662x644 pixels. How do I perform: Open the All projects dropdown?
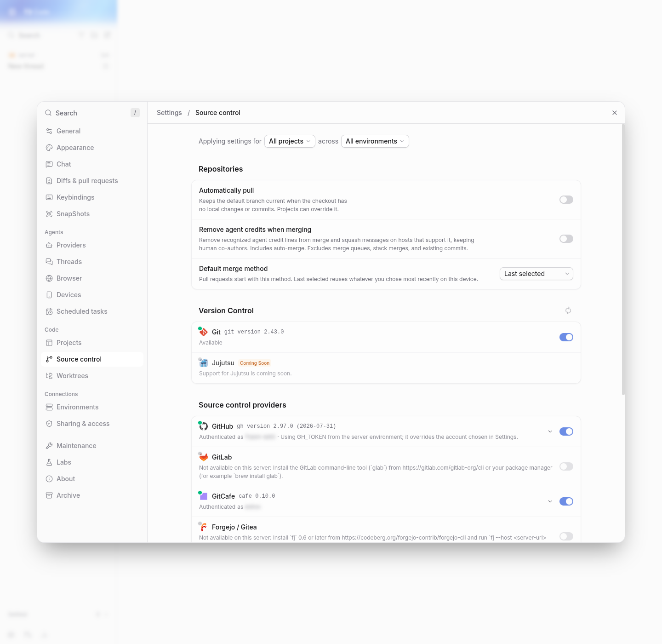point(290,141)
